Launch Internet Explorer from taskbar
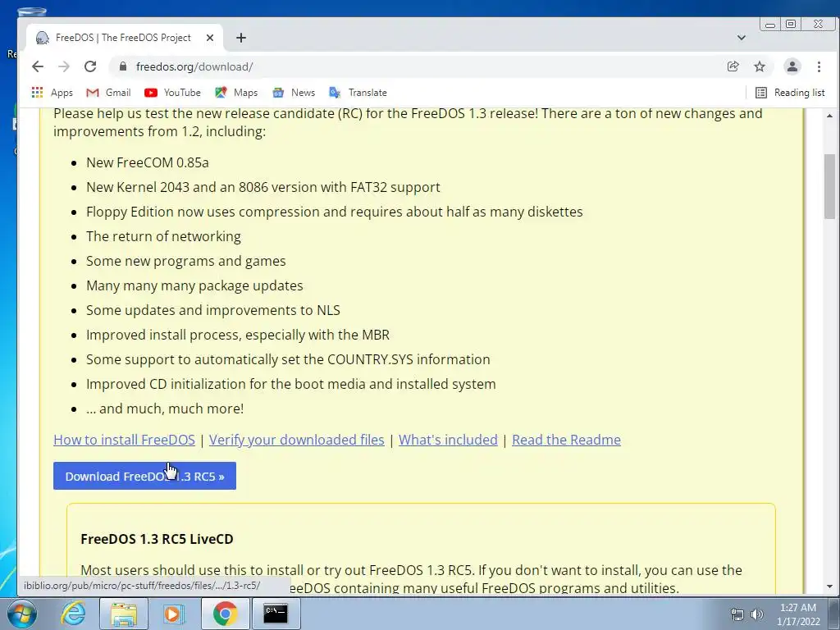The image size is (840, 630). 73,614
